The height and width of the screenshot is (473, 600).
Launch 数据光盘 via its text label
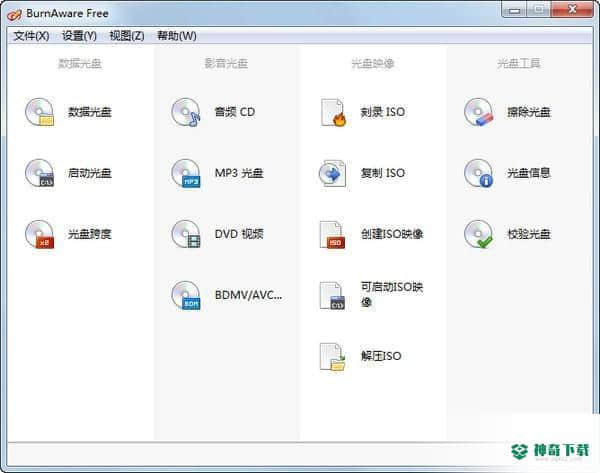(90, 112)
